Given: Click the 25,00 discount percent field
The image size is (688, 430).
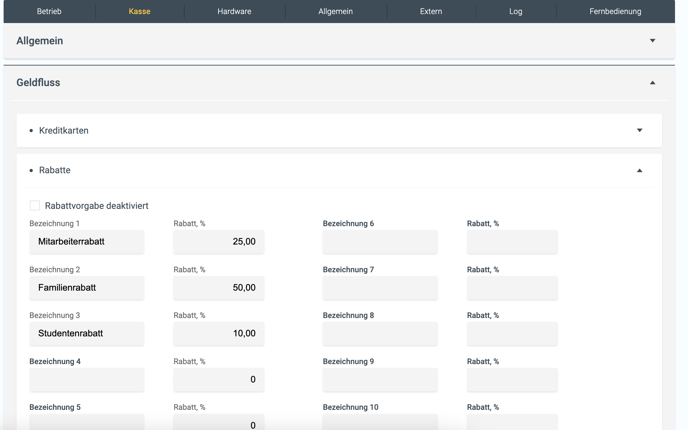Looking at the screenshot, I should (x=218, y=242).
